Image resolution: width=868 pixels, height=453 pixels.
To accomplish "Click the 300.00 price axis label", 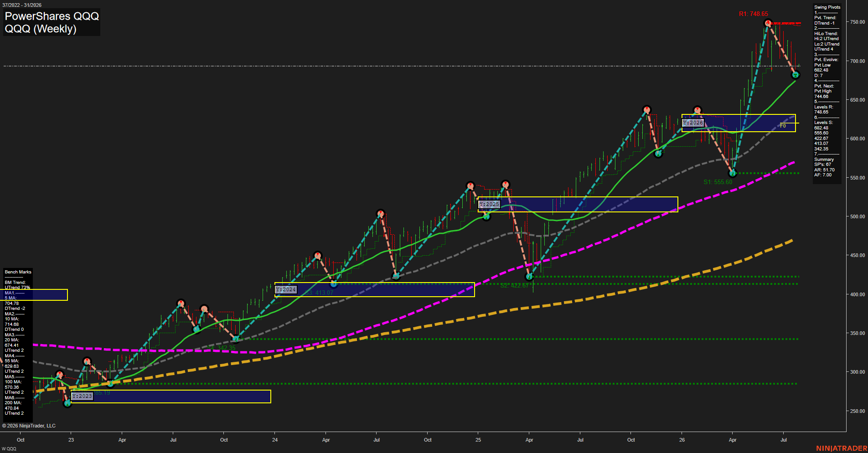I will click(857, 372).
